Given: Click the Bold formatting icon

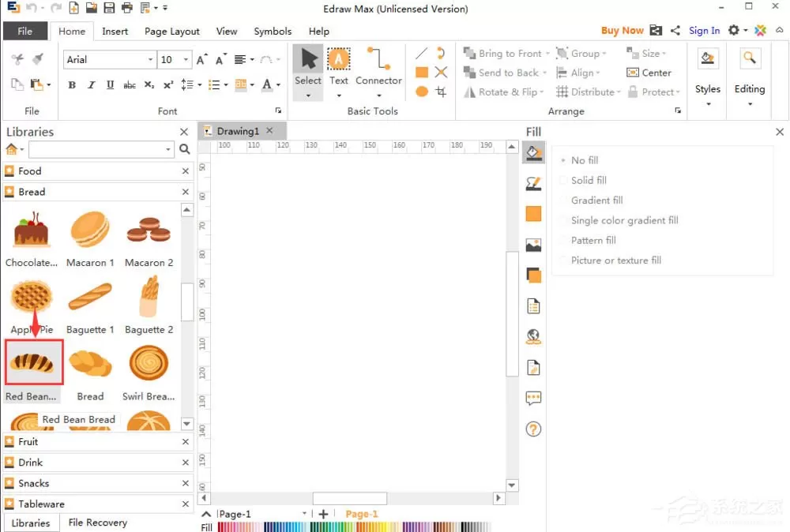Looking at the screenshot, I should (72, 84).
